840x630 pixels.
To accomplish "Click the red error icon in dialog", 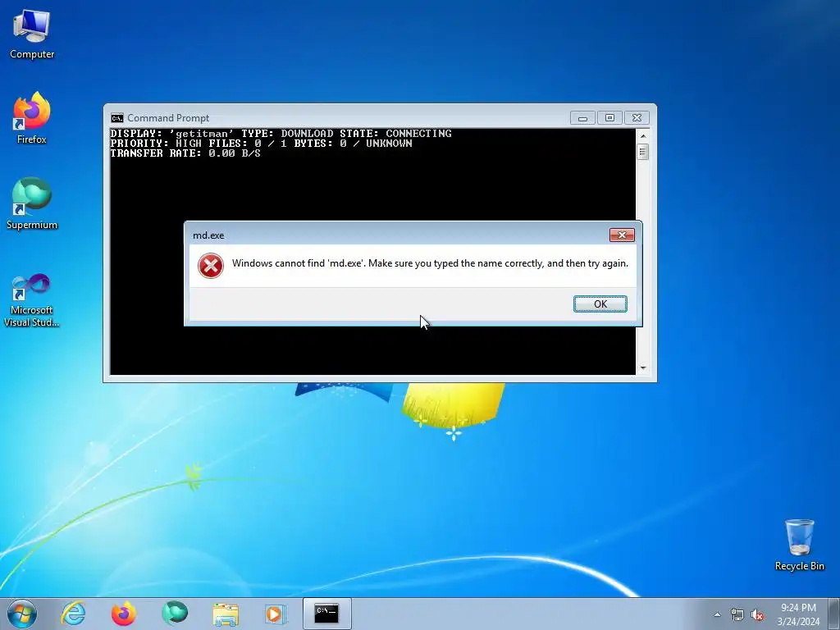I will click(211, 266).
